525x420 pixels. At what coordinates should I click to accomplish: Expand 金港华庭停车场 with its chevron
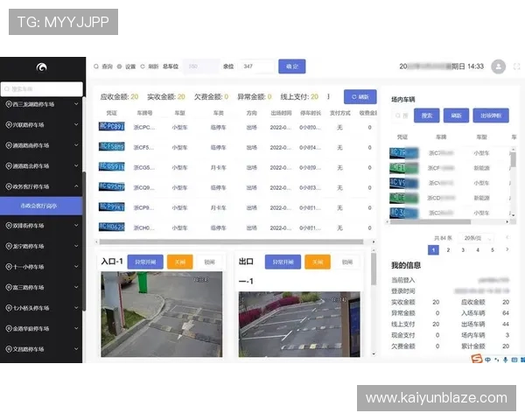76,329
